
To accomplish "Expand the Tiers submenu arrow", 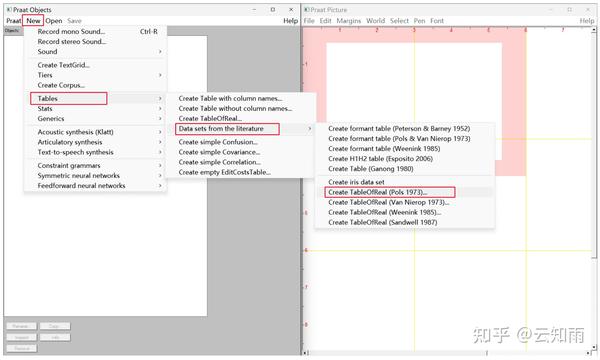I will pyautogui.click(x=160, y=75).
